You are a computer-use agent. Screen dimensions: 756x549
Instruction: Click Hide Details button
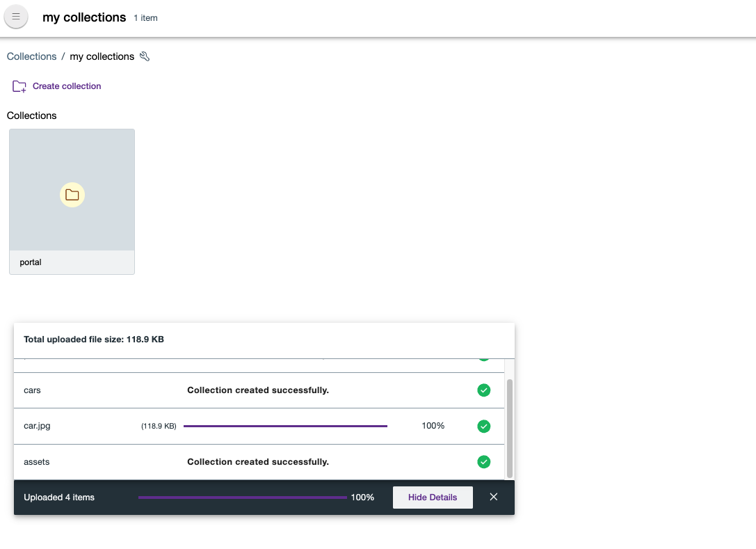pos(433,498)
